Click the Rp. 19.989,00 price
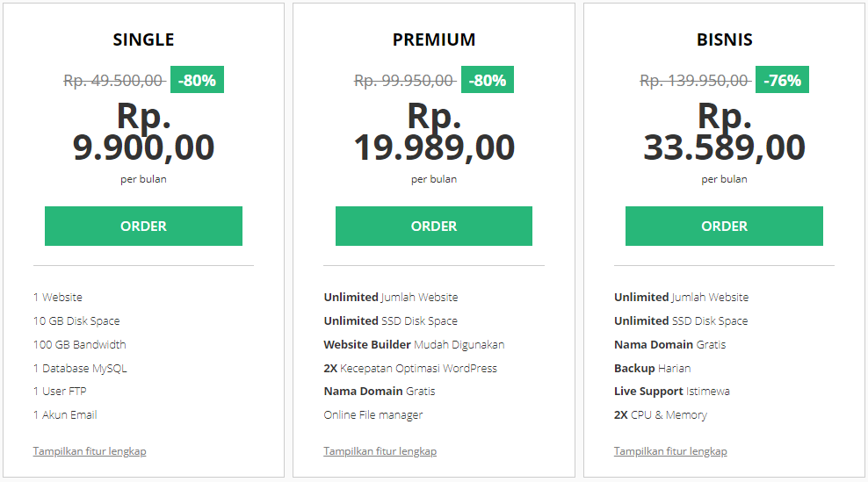Viewport: 868px width, 482px height. pyautogui.click(x=434, y=132)
